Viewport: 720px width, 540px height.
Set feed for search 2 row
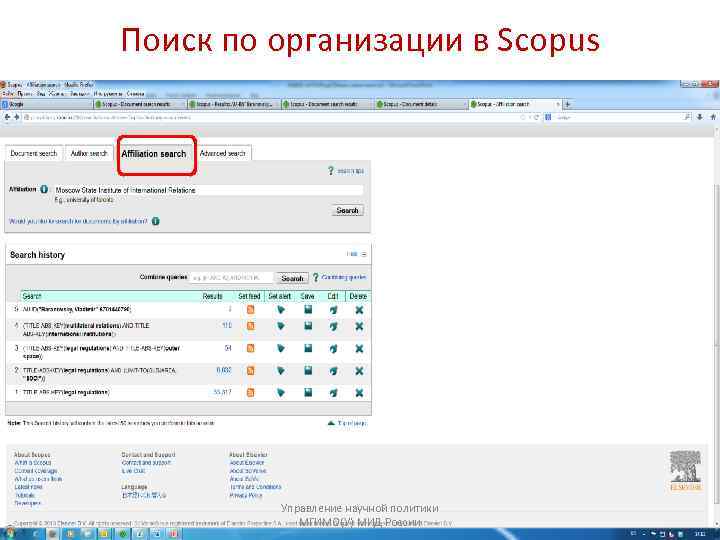click(x=250, y=370)
